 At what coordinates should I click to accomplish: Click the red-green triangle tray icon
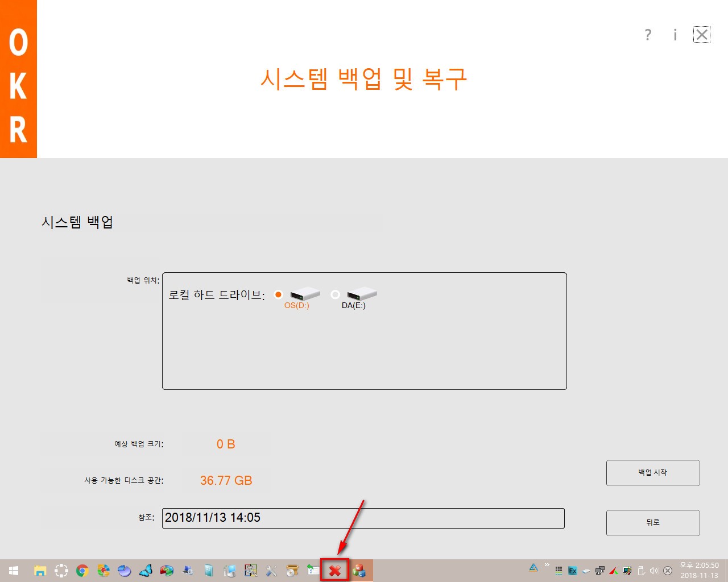[614, 571]
